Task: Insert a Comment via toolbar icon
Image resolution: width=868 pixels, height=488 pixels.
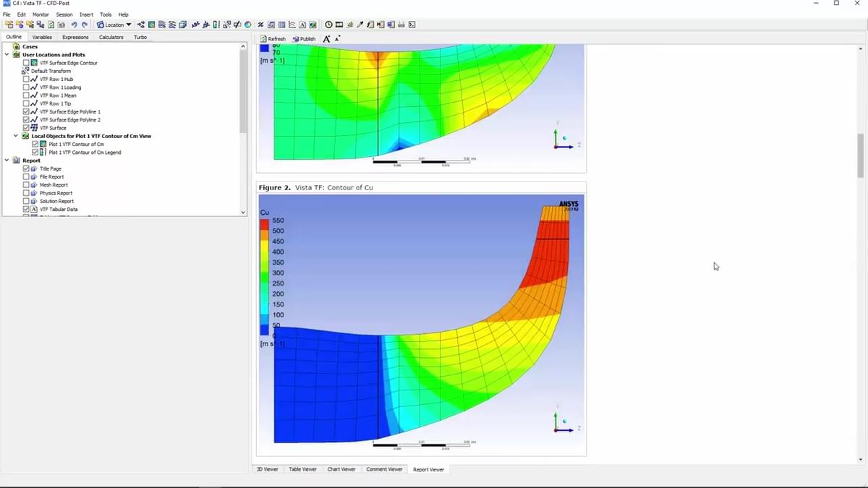Action: (x=302, y=25)
